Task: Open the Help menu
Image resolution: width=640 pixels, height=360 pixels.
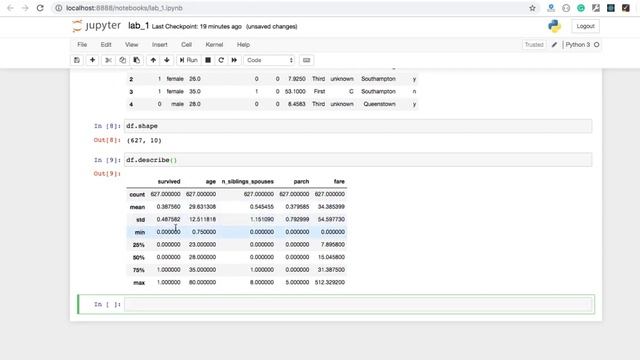Action: [243, 44]
